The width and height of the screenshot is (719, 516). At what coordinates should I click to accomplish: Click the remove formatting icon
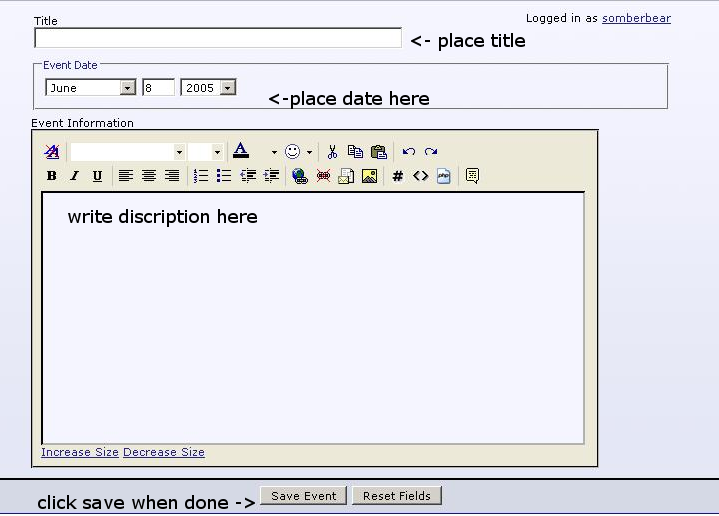coord(52,152)
